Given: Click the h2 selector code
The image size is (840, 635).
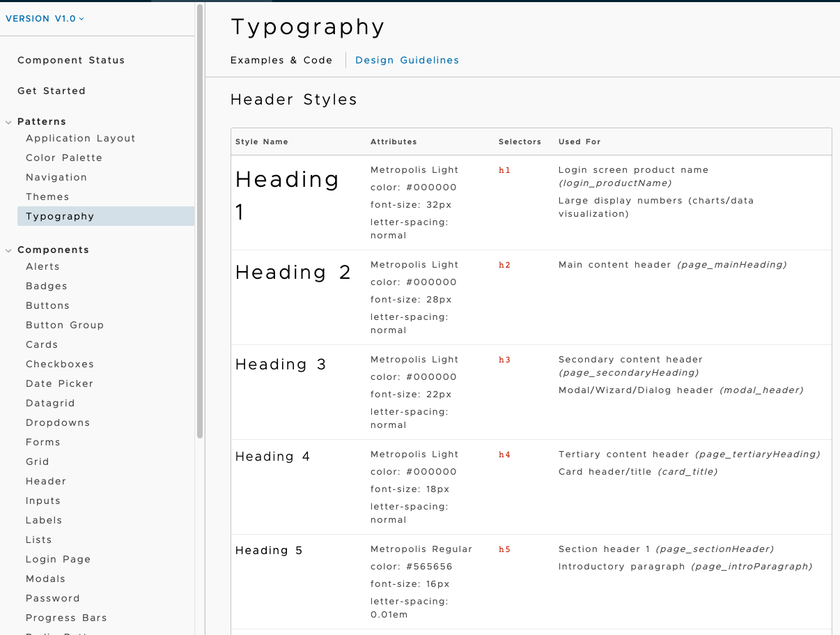Looking at the screenshot, I should click(505, 265).
